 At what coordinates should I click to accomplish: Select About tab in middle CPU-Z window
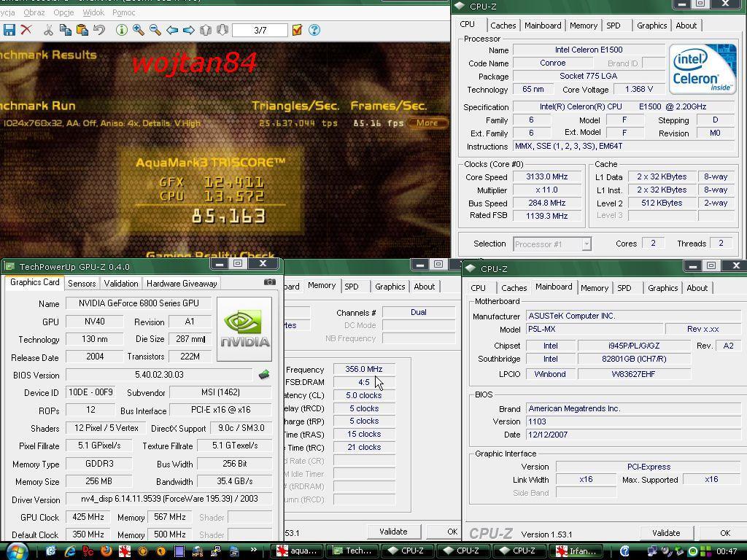[x=424, y=286]
